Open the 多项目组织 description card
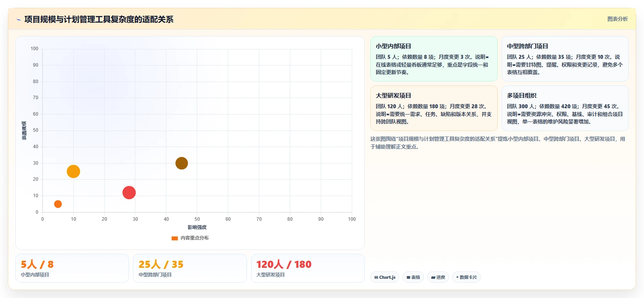Viewport: 644px width, 298px height. click(565, 108)
